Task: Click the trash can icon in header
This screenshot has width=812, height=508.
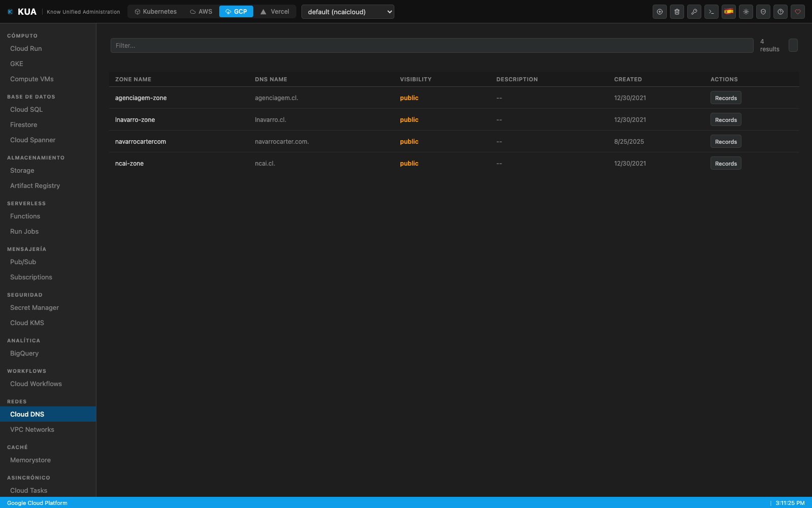Action: [677, 12]
